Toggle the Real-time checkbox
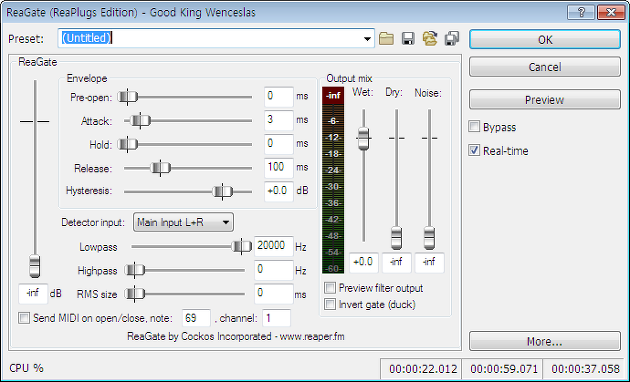The height and width of the screenshot is (382, 630). [474, 150]
